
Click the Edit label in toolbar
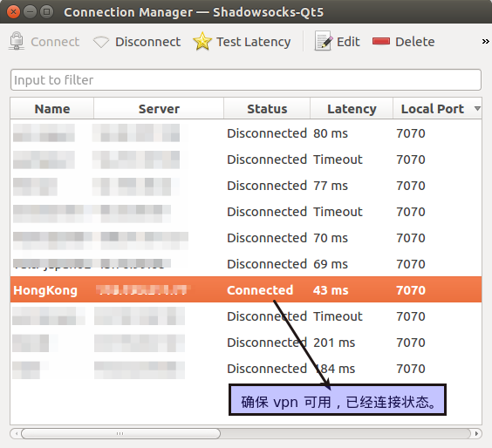coord(348,42)
